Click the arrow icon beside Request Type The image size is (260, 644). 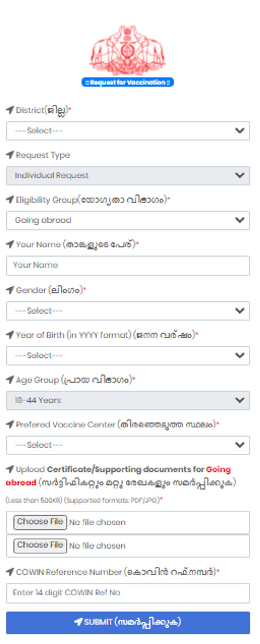10,155
